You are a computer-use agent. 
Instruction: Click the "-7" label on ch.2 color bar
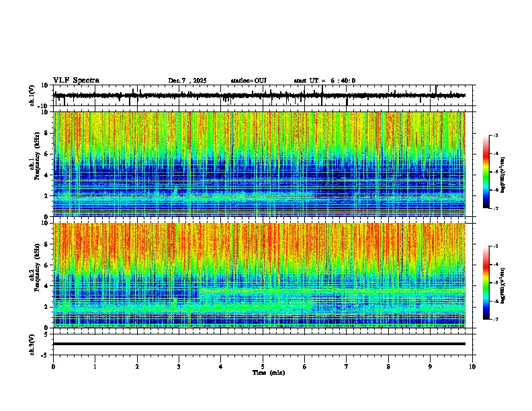(495, 319)
